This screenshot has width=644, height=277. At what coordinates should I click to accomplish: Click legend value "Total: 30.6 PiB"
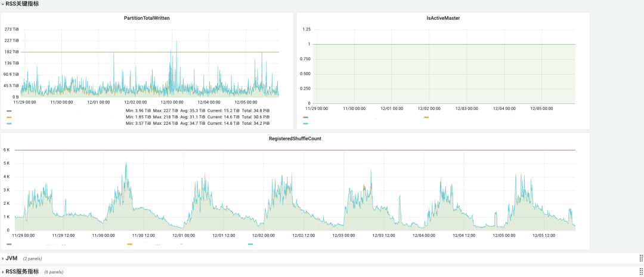[x=256, y=117]
